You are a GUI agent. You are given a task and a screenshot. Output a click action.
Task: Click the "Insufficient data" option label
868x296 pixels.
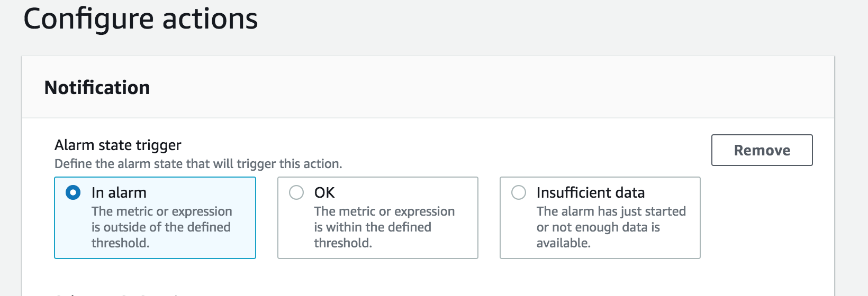click(x=591, y=192)
